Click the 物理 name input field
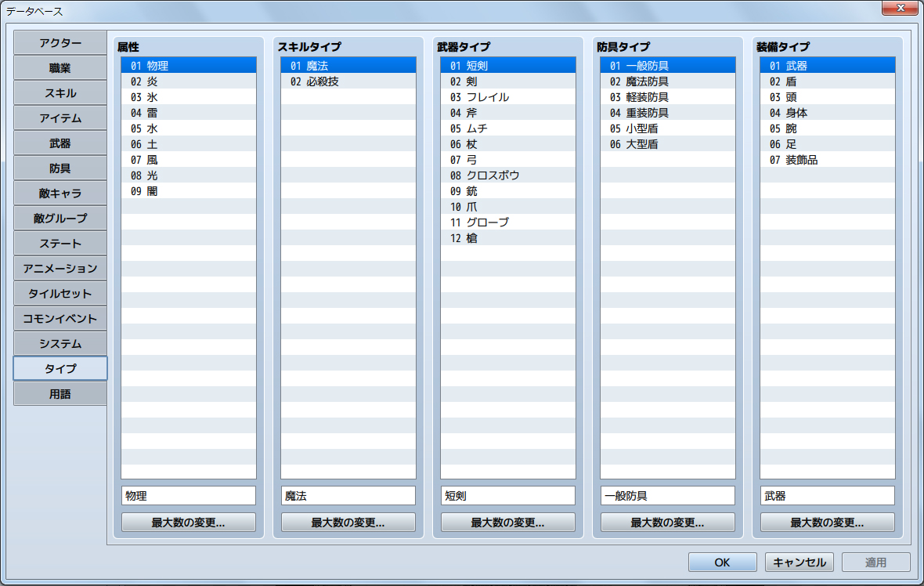 point(189,496)
